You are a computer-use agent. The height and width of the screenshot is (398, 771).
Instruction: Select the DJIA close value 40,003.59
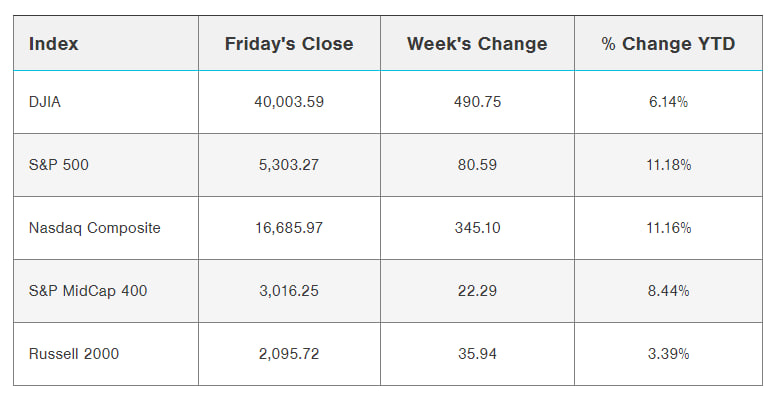[289, 102]
